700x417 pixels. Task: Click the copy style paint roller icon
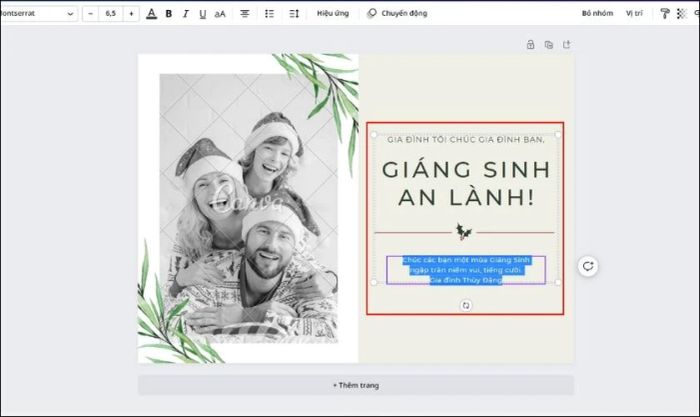tap(664, 14)
